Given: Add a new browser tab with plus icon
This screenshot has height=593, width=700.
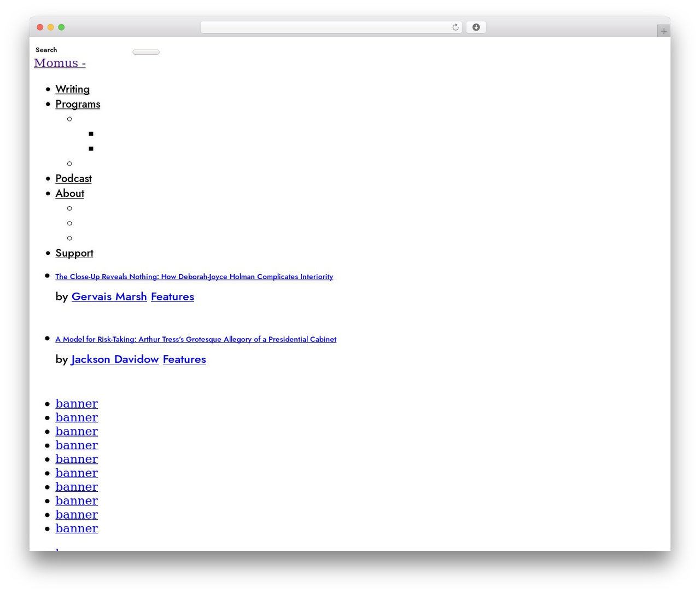Looking at the screenshot, I should pyautogui.click(x=663, y=31).
